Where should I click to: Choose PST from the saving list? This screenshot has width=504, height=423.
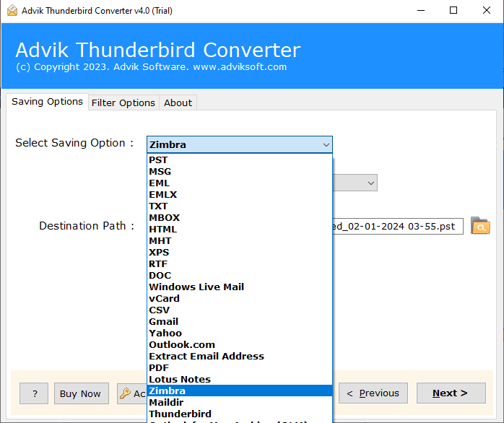(x=240, y=160)
